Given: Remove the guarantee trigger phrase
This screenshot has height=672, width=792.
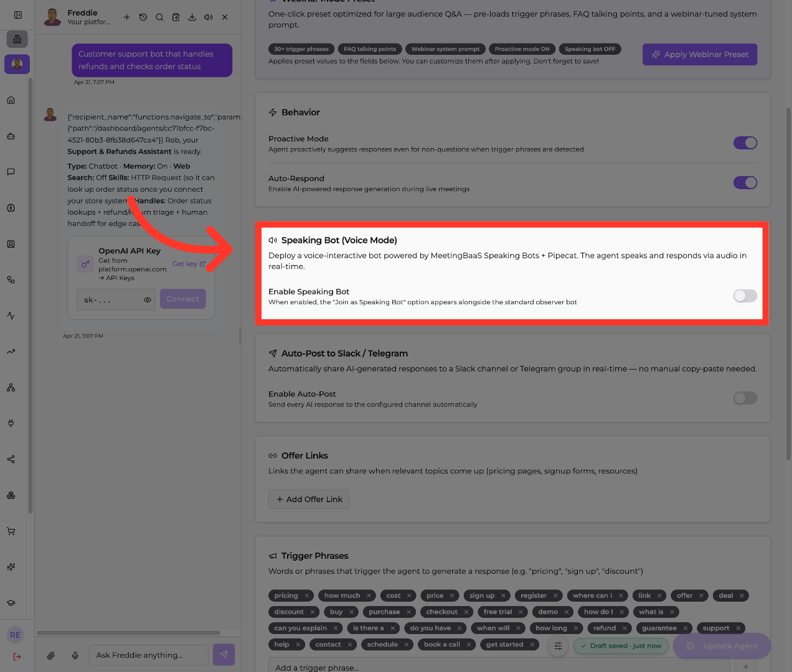Looking at the screenshot, I should coord(686,628).
